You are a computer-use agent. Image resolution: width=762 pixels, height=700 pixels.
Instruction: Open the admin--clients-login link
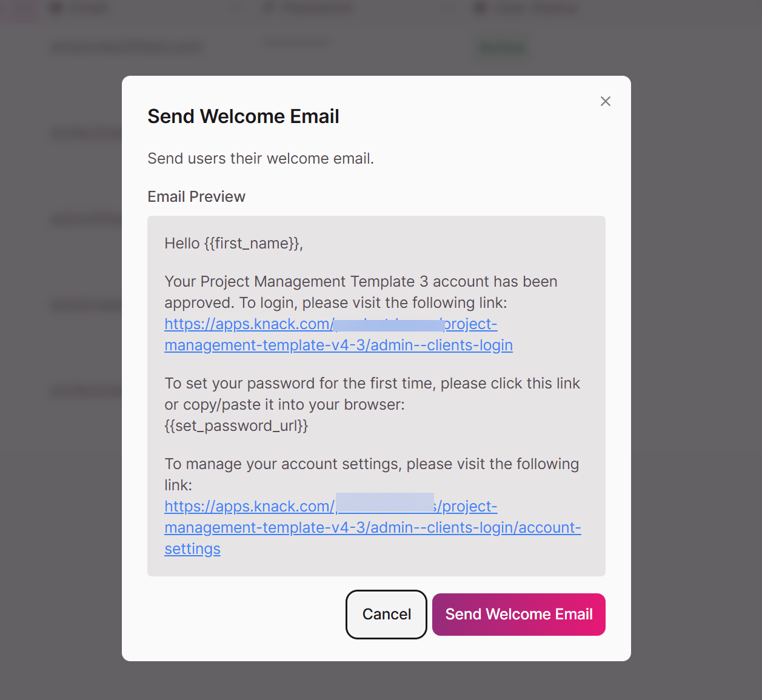[x=339, y=335]
